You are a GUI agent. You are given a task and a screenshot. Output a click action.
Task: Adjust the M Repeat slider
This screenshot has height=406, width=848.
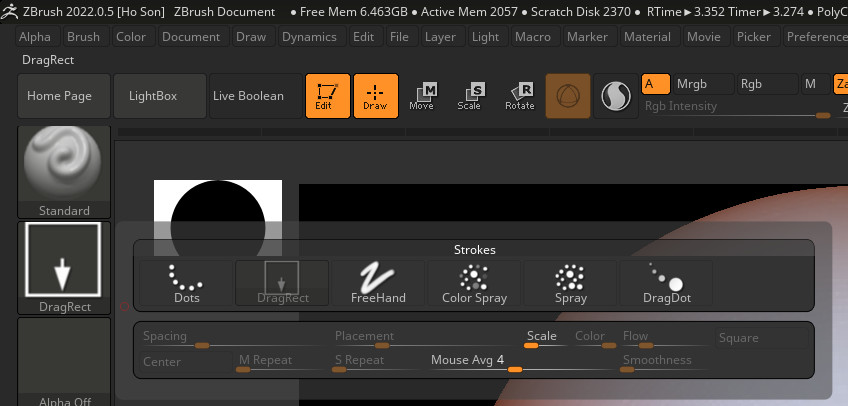click(282, 362)
